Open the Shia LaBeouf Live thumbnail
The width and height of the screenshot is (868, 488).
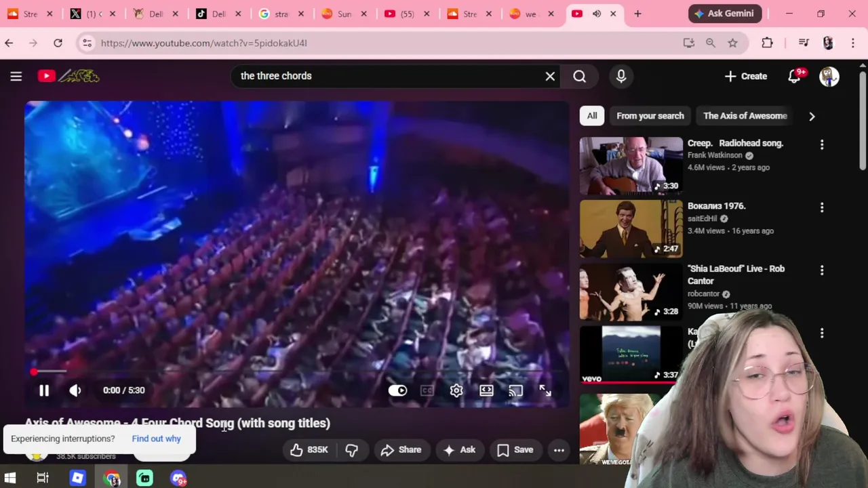(x=631, y=292)
